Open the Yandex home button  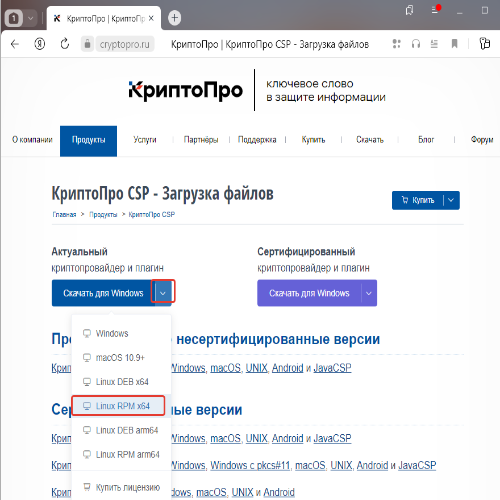(40, 44)
